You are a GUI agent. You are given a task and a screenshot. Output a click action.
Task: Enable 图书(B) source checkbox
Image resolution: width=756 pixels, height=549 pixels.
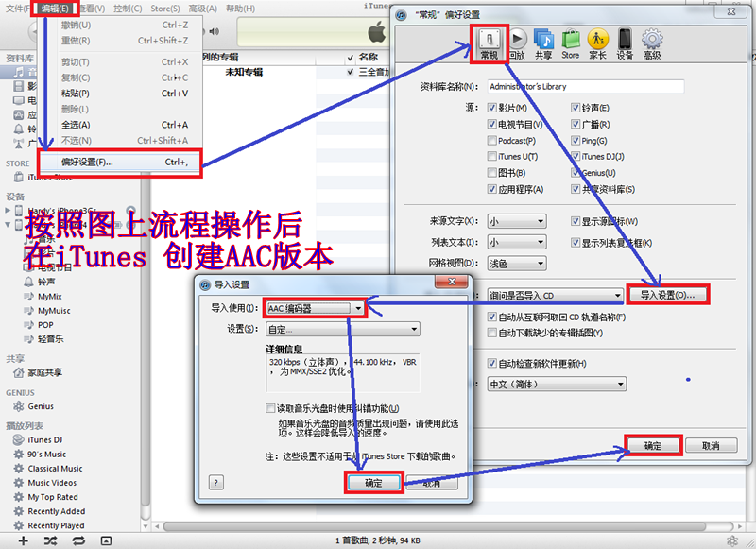coord(491,173)
